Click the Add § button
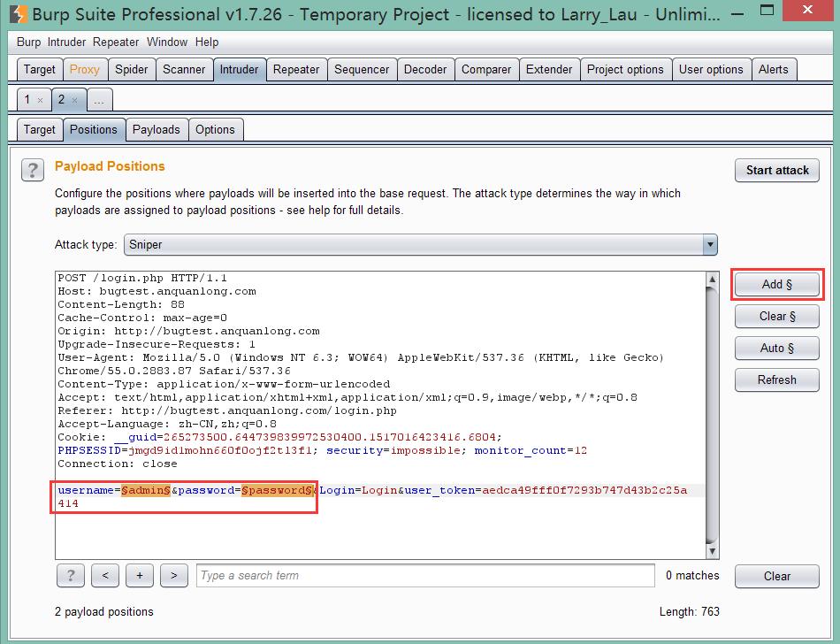The width and height of the screenshot is (840, 644). pos(777,285)
